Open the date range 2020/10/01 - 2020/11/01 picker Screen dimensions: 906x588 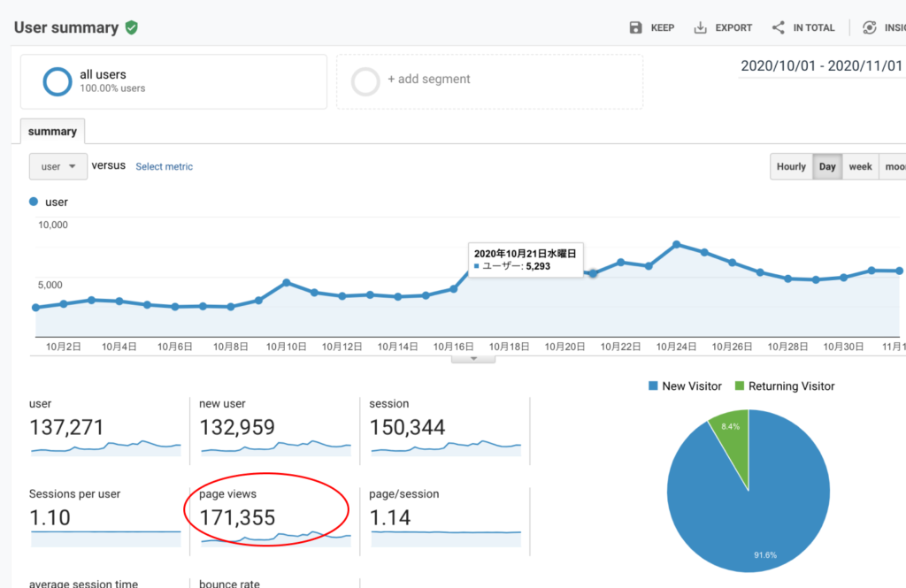[x=820, y=66]
